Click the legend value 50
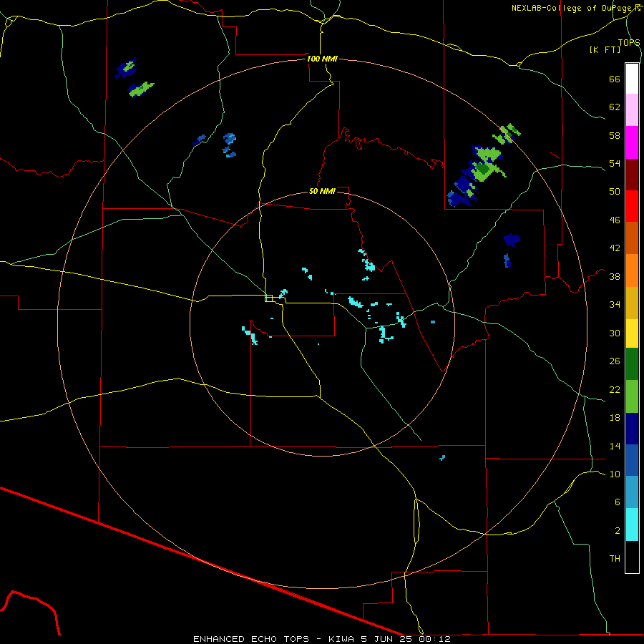 [615, 191]
